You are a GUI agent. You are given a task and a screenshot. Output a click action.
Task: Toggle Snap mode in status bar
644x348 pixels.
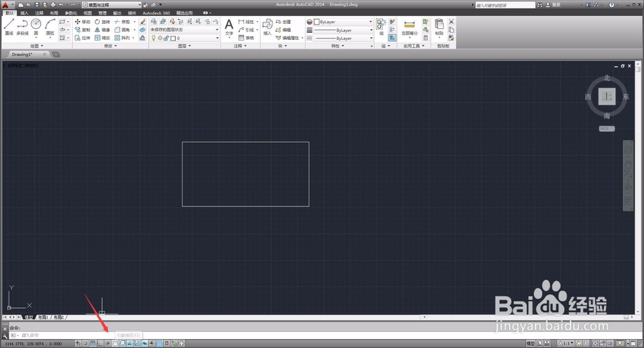[x=86, y=343]
